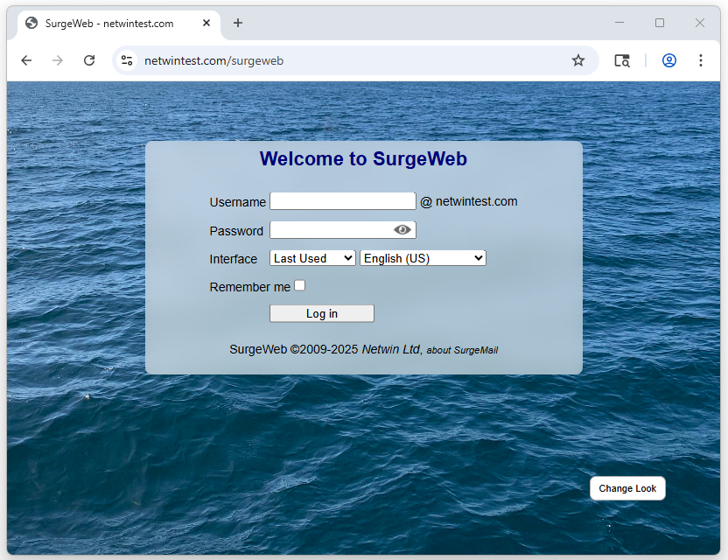Expand the Last Used interface dropdown
This screenshot has width=728, height=560.
click(x=312, y=258)
